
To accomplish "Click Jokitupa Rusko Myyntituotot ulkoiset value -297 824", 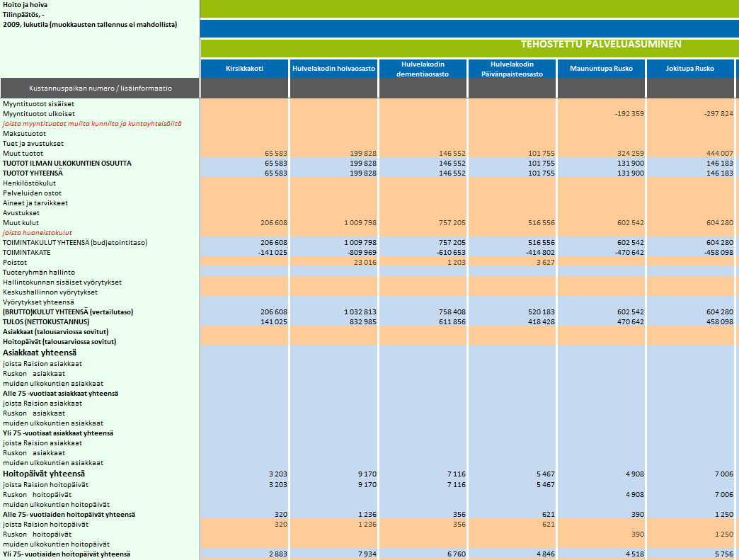I will pos(718,113).
